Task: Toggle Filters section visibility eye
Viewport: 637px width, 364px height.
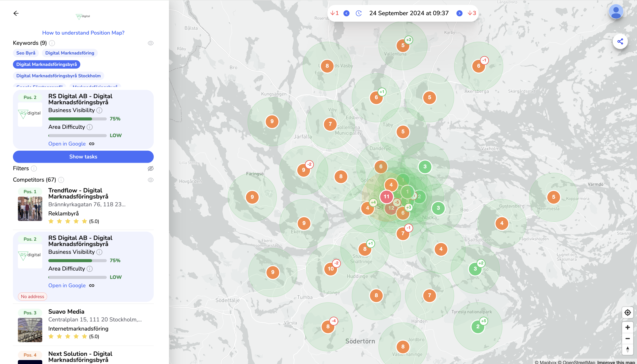Action: click(x=150, y=169)
